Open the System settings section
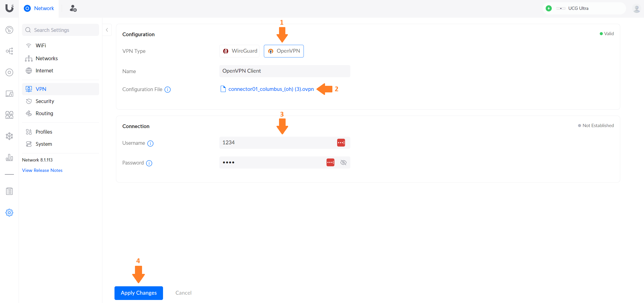The image size is (644, 303). pyautogui.click(x=60, y=144)
